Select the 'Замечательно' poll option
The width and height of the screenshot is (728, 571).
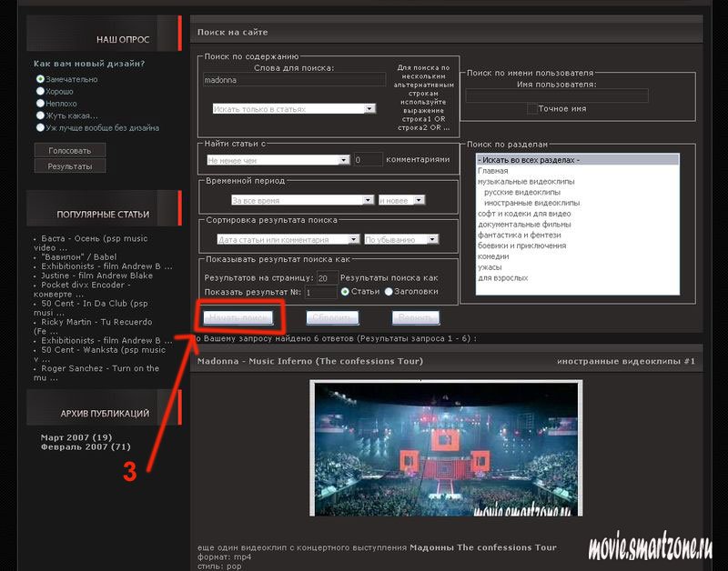40,79
